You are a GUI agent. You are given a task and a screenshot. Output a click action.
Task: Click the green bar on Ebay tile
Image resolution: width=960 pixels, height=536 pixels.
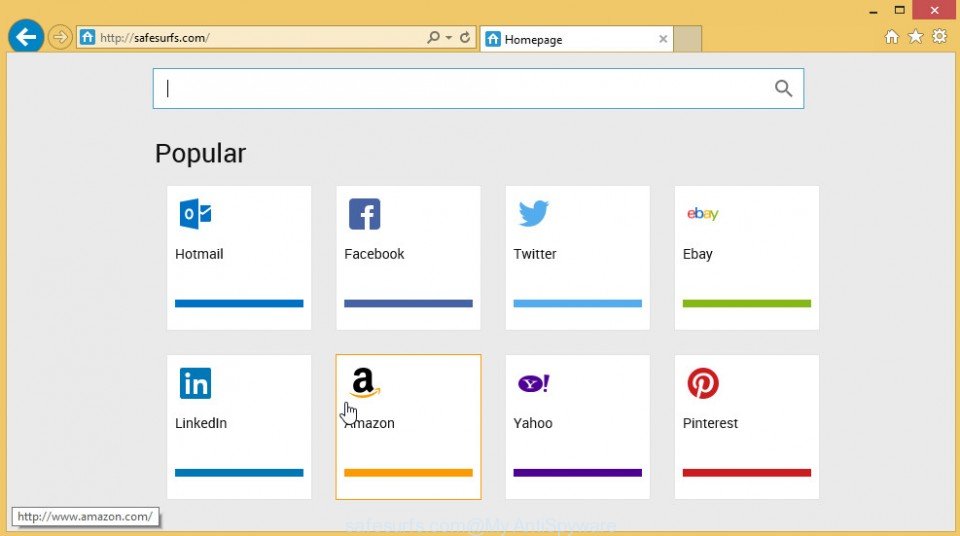click(x=746, y=303)
